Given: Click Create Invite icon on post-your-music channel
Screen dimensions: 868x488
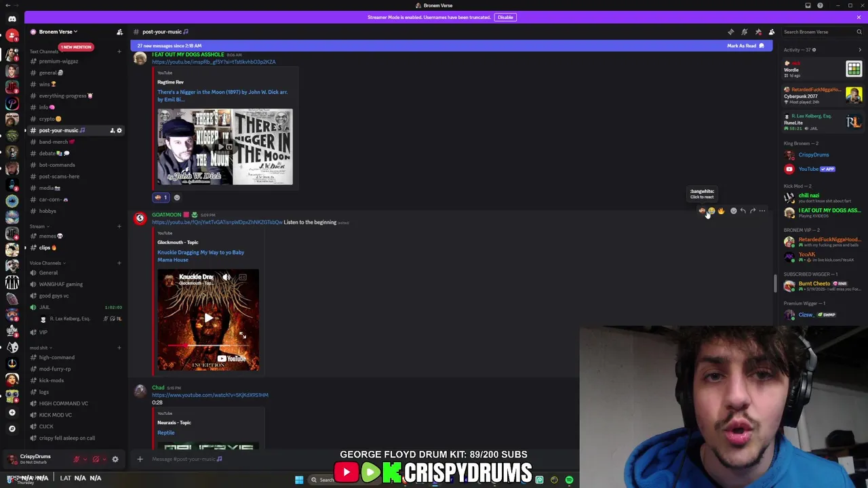Looking at the screenshot, I should (112, 130).
